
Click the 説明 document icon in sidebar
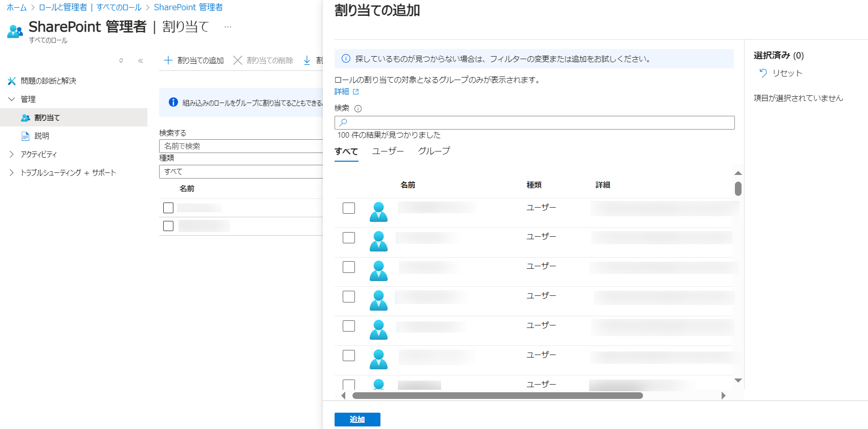25,136
